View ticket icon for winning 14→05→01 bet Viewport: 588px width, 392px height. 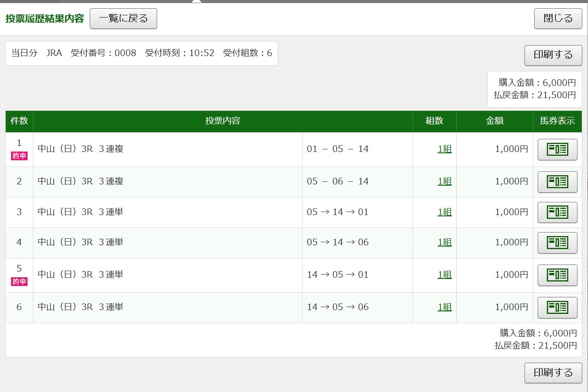557,275
